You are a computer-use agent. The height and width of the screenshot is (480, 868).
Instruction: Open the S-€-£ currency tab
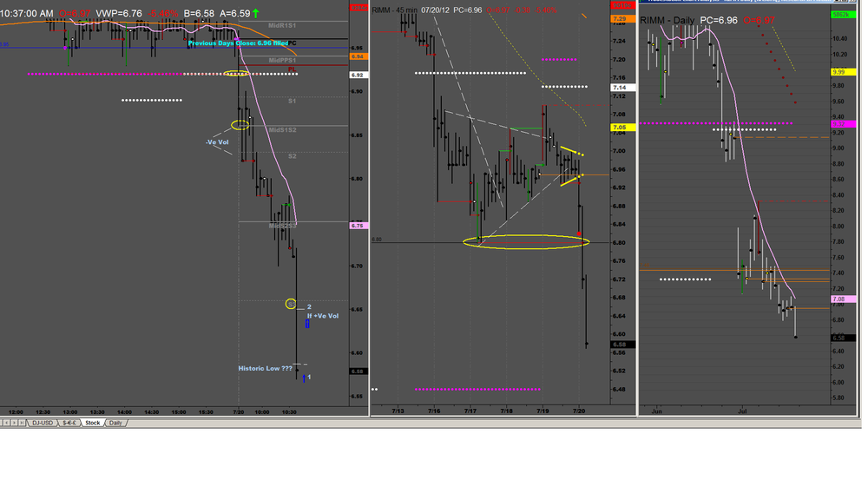69,423
